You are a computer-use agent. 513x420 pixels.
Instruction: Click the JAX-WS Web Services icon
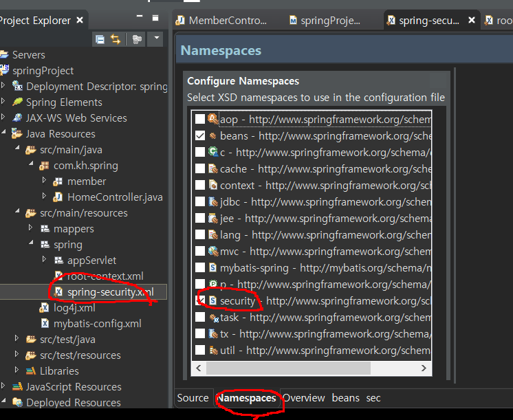click(17, 118)
